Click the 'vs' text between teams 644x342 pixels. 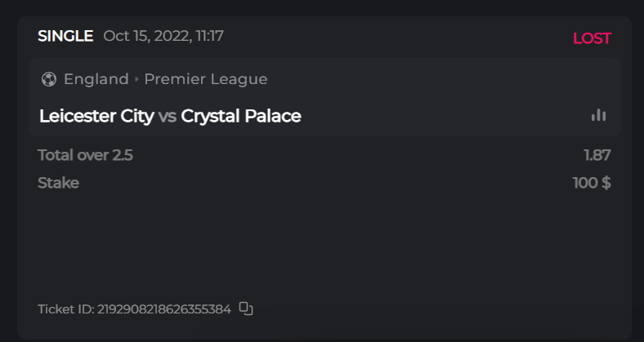point(168,116)
